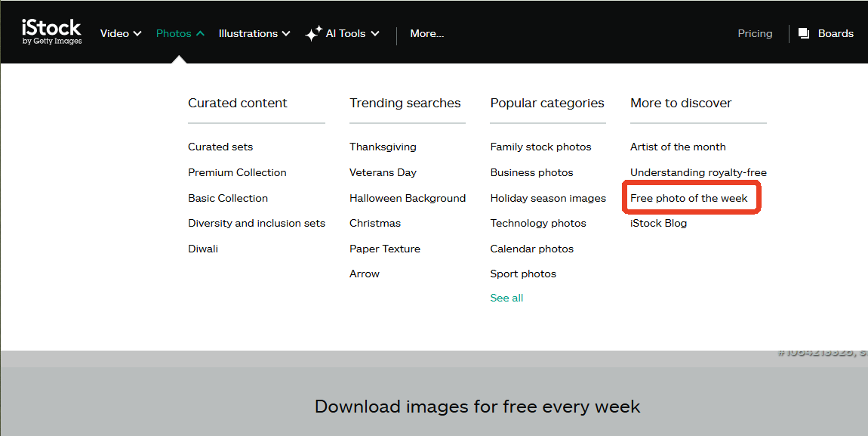Open Family stock photos category

coord(541,147)
